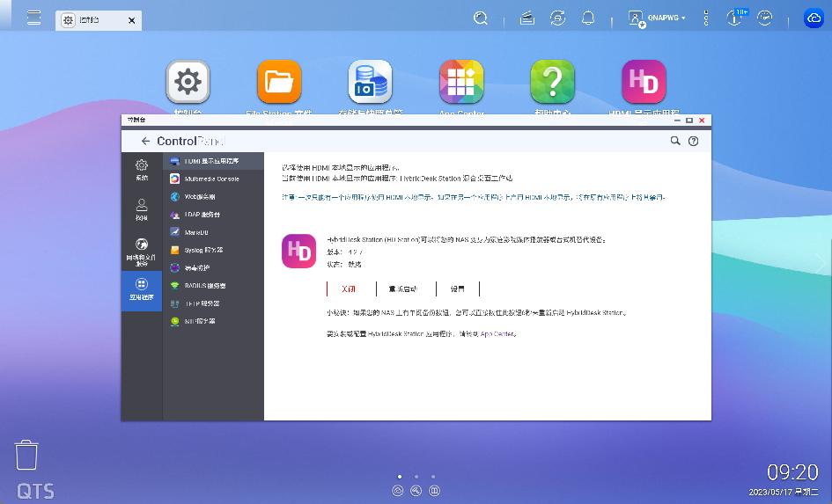Open the desktop Trash bin icon
832x504 pixels.
coord(26,455)
